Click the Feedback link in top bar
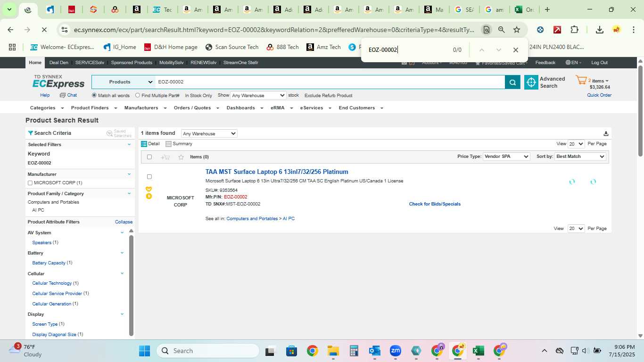The height and width of the screenshot is (362, 644). tap(545, 63)
